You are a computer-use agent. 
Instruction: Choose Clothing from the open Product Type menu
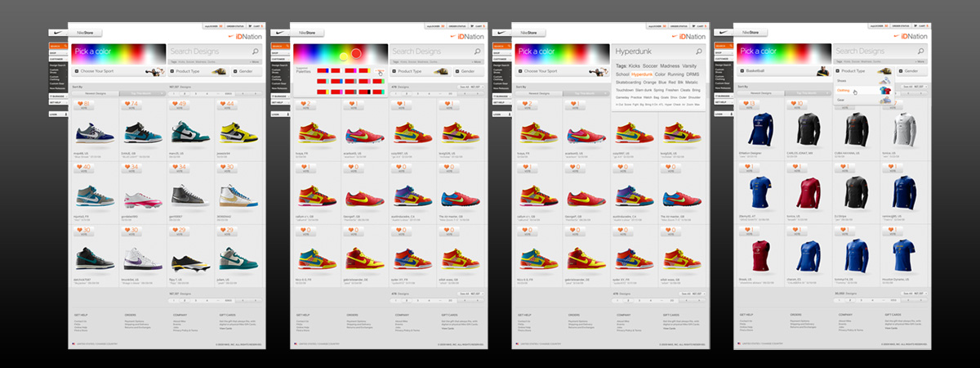(x=863, y=91)
